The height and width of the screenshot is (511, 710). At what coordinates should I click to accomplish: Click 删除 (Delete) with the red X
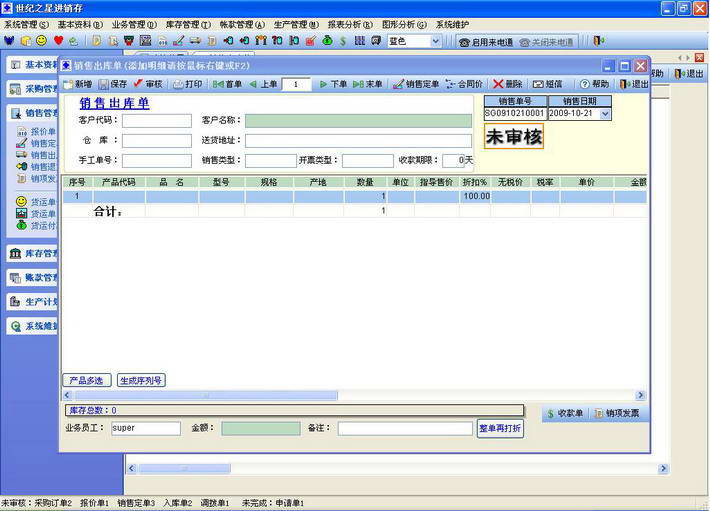point(508,85)
